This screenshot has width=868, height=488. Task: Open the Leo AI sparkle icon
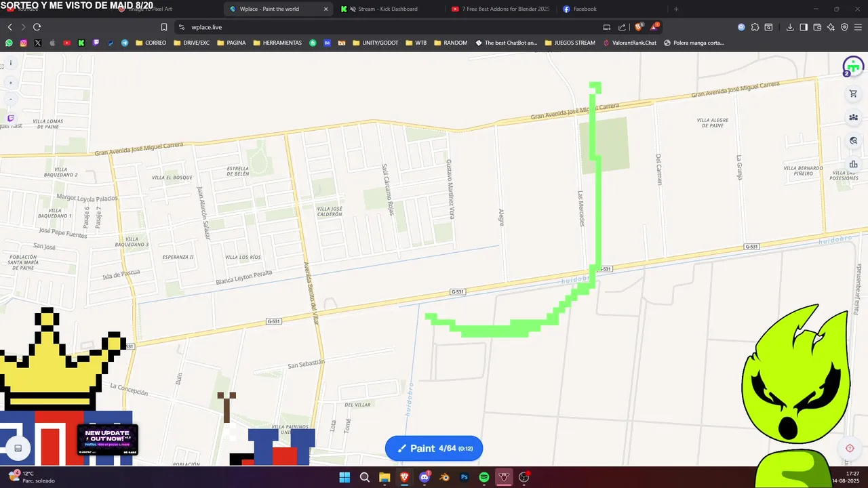coord(831,27)
